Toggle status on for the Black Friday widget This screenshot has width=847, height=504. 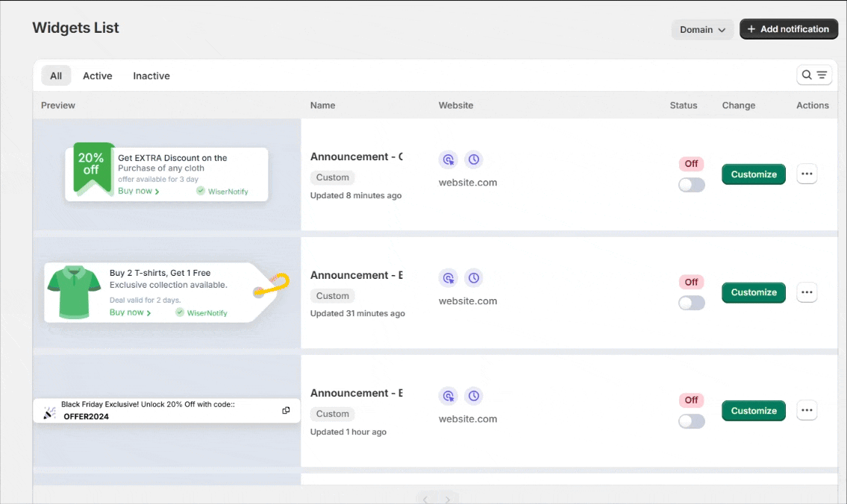[x=691, y=421]
